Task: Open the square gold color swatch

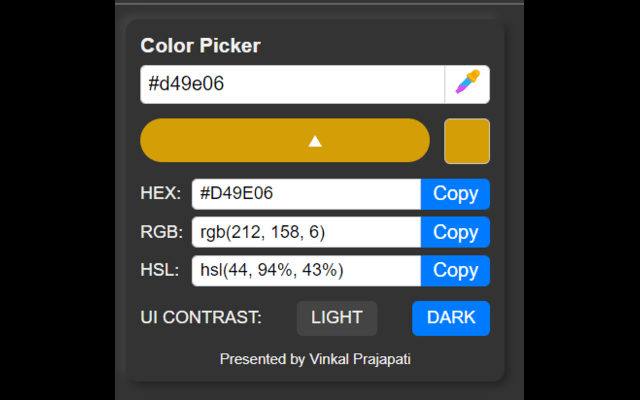Action: point(467,141)
